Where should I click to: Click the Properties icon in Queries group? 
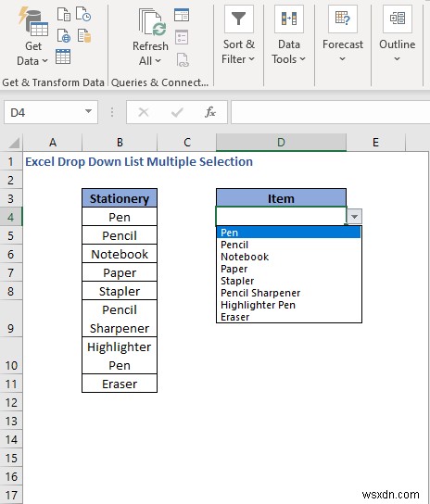(182, 37)
